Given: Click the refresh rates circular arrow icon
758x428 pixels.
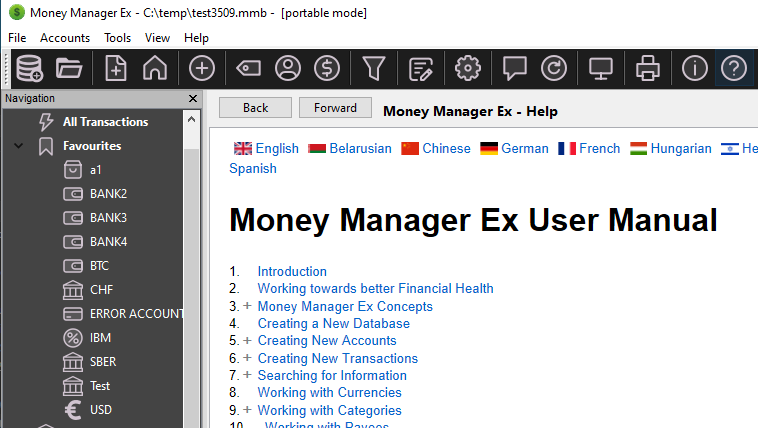Looking at the screenshot, I should click(554, 68).
